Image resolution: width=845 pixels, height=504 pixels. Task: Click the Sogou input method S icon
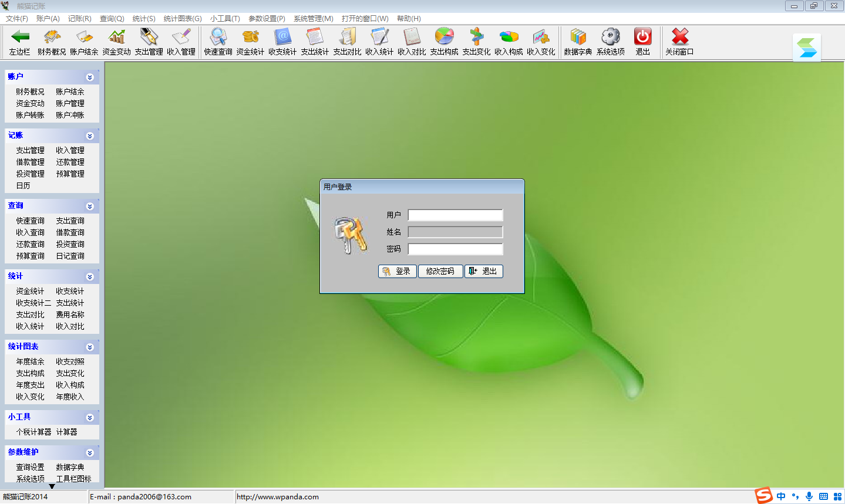[x=763, y=496]
